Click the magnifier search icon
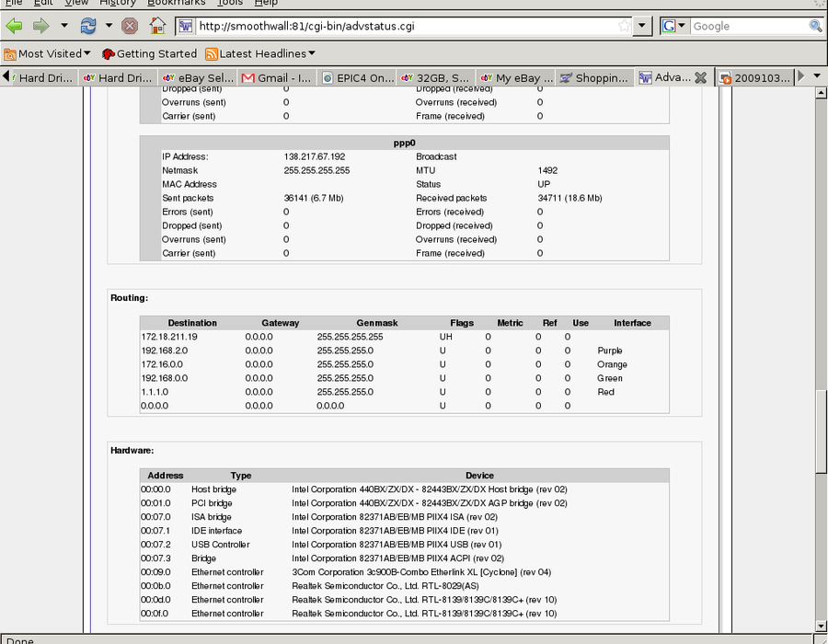This screenshot has width=828, height=644. pyautogui.click(x=815, y=26)
